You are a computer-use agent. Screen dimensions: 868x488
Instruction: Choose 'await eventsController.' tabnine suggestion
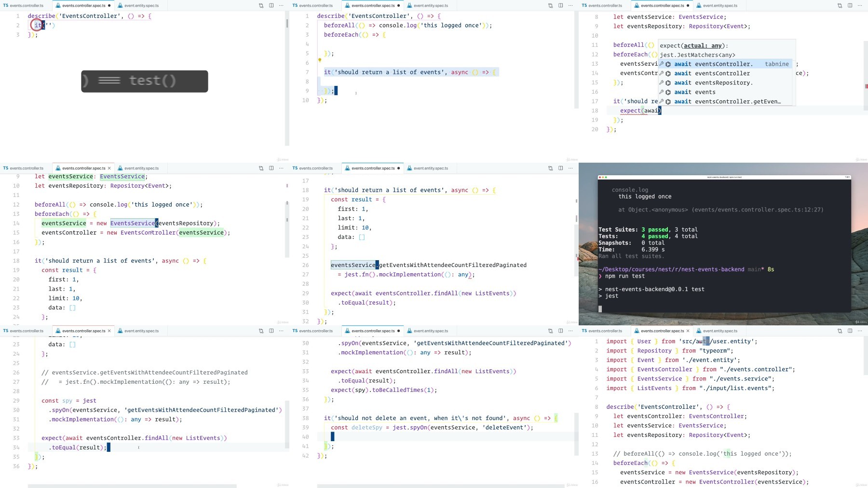[725, 64]
